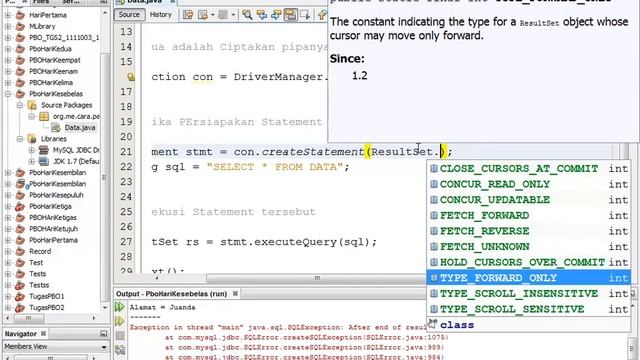Open Output panel settings wrench icon
The height and width of the screenshot is (360, 640).
pos(120,349)
